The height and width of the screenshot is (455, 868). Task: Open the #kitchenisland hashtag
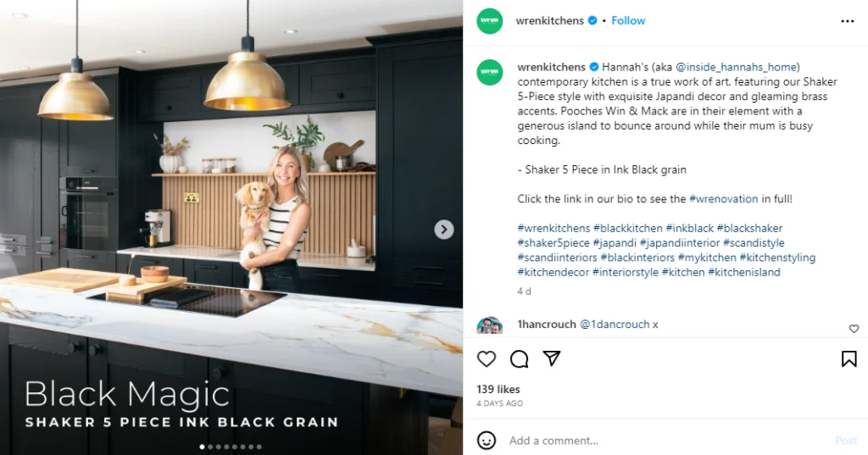click(744, 272)
